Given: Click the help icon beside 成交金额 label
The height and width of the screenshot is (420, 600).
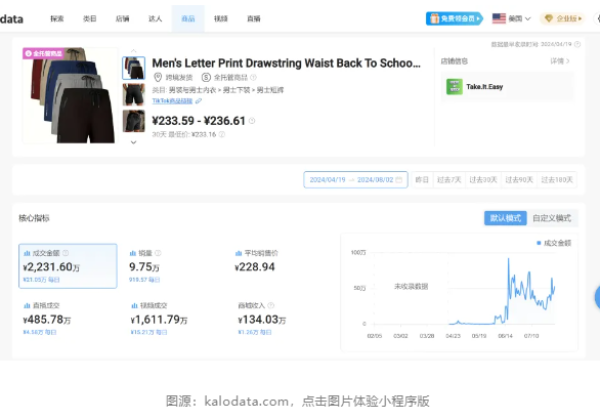Looking at the screenshot, I should coord(66,253).
